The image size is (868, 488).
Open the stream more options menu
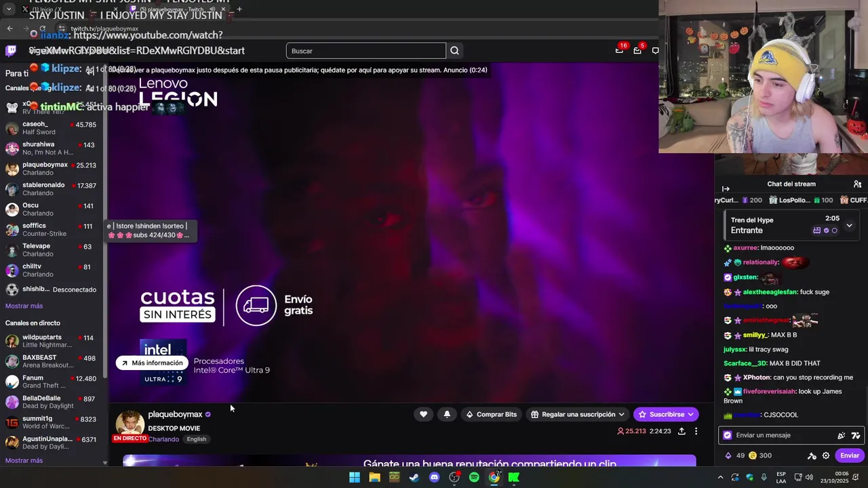pos(696,431)
